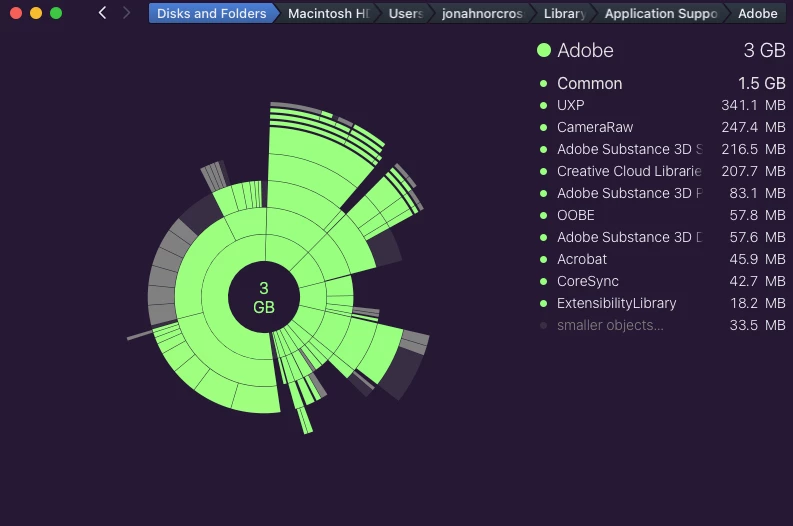Open the CoreSync folder row
793x526 pixels.
(661, 281)
